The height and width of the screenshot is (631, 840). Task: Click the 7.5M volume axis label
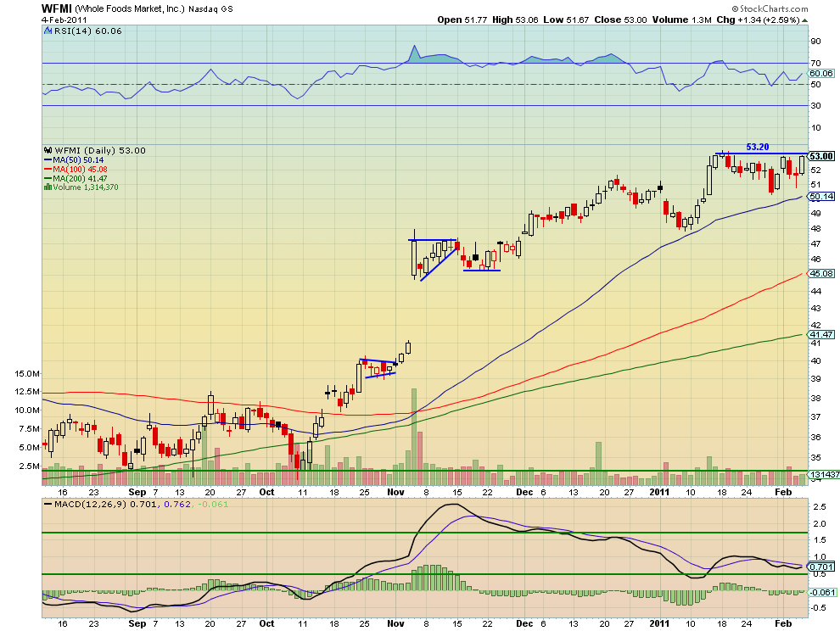pyautogui.click(x=30, y=428)
